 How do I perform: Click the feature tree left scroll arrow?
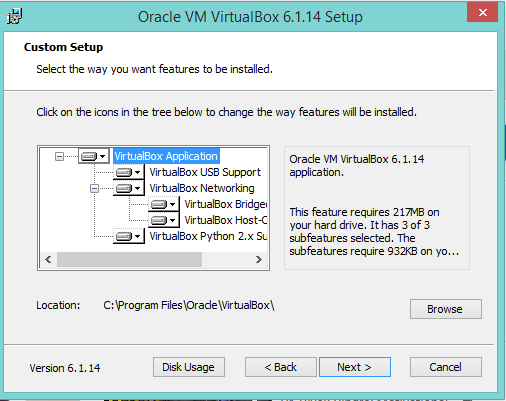[48, 259]
